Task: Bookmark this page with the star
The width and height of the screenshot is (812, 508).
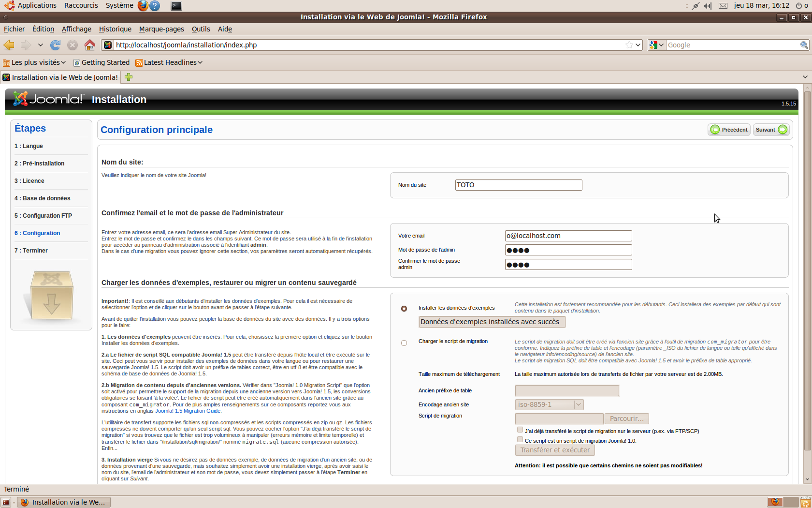Action: tap(629, 45)
